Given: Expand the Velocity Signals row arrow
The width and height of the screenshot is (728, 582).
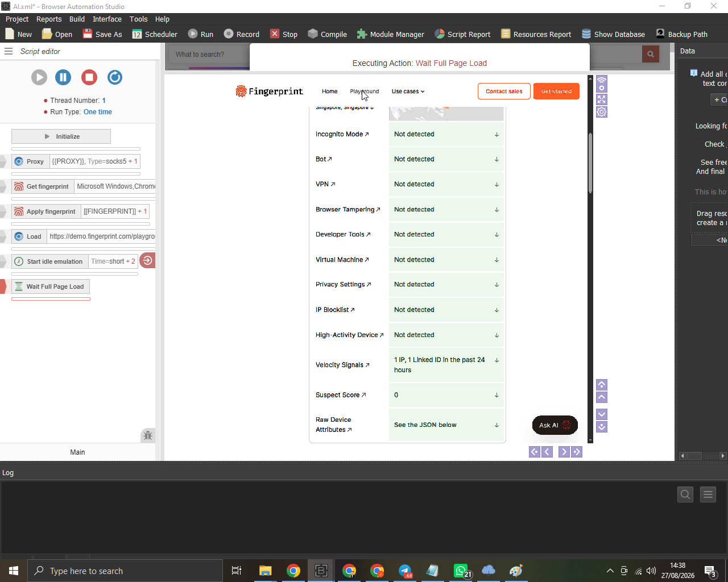Looking at the screenshot, I should [x=497, y=360].
